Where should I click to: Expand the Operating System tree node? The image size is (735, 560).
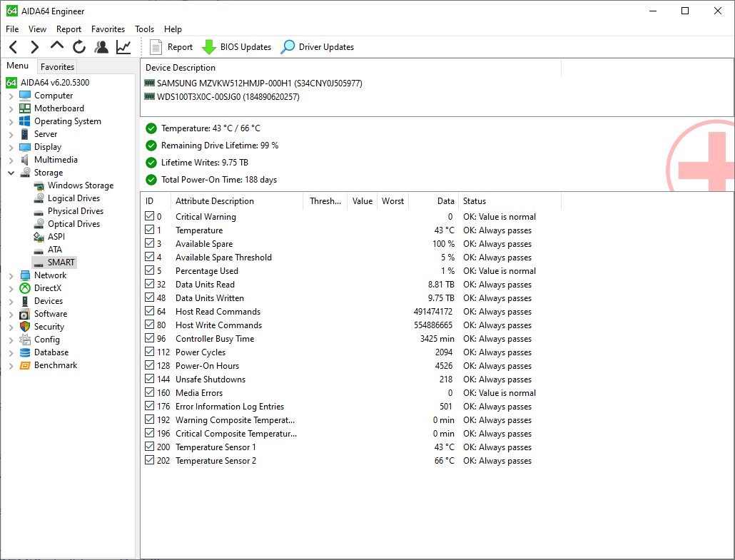pos(11,122)
